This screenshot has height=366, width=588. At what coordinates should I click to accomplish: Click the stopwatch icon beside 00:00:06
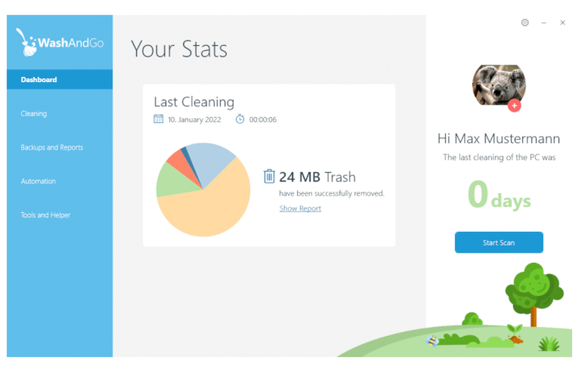(240, 119)
